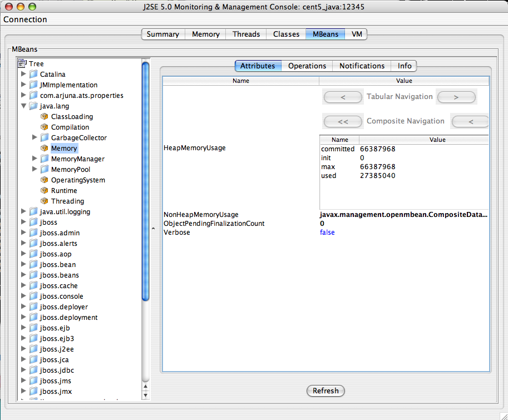
Task: Click the tree scrollbar down arrow
Action: (145, 396)
